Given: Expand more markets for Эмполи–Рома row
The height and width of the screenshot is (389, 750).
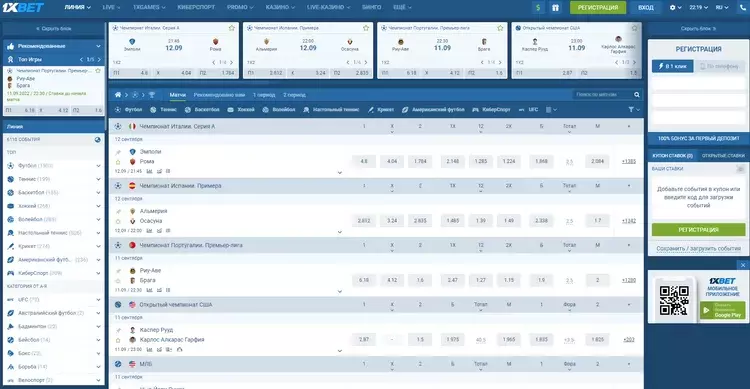Looking at the screenshot, I should click(340, 173).
